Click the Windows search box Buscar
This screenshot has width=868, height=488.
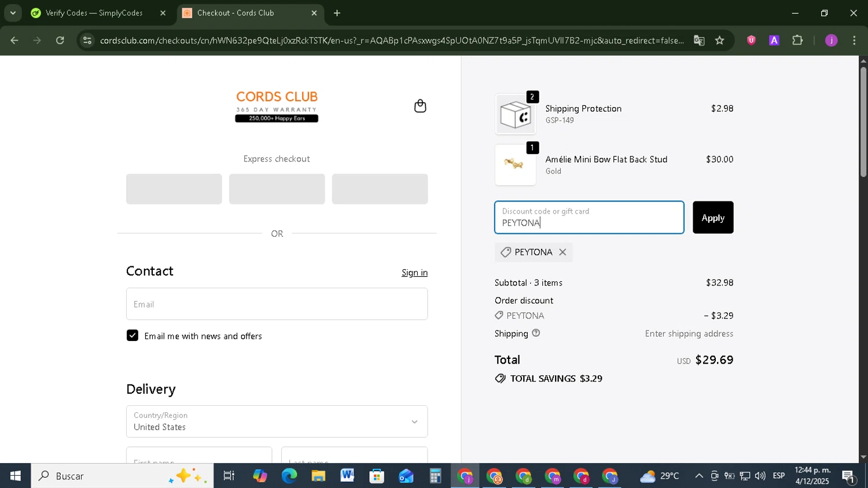pyautogui.click(x=122, y=476)
